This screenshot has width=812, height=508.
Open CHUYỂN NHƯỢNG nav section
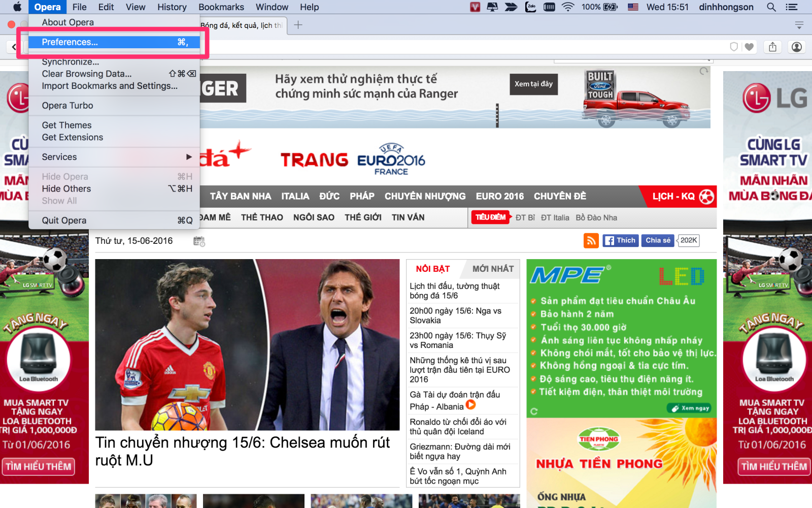(425, 196)
